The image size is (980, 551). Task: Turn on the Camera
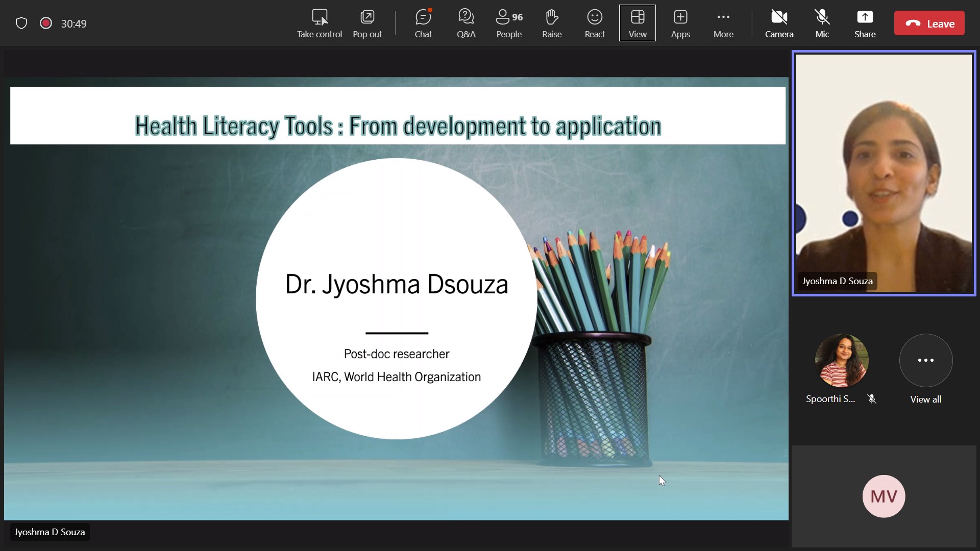pos(778,23)
